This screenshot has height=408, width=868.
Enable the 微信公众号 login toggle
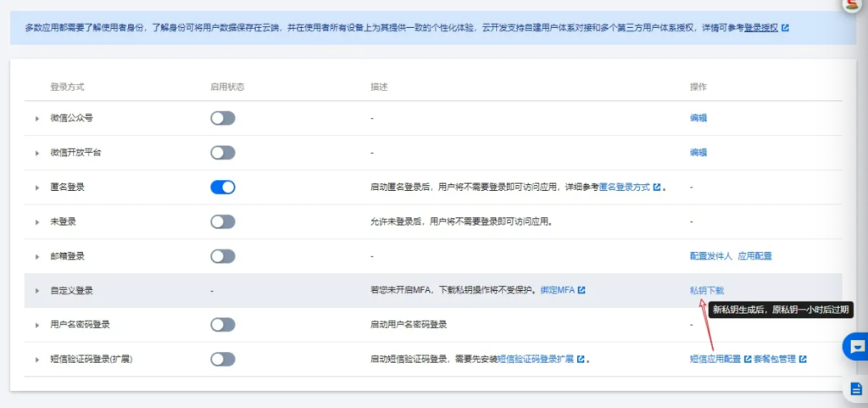(x=222, y=119)
